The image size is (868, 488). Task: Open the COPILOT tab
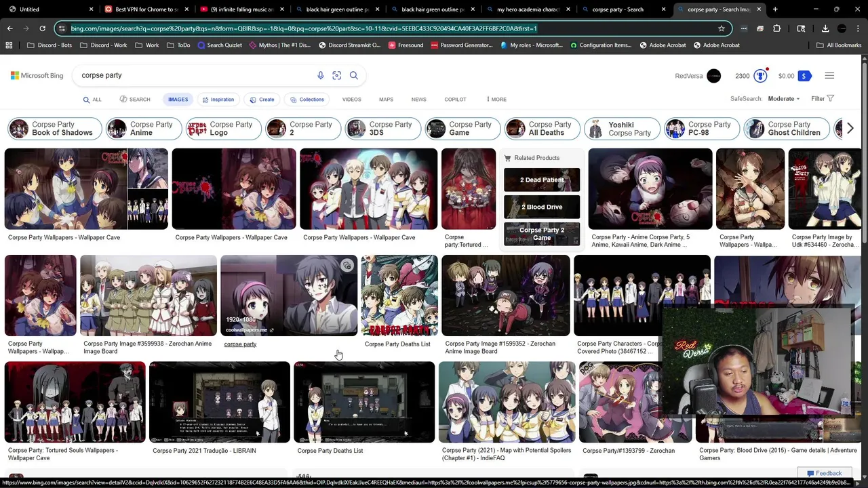455,100
